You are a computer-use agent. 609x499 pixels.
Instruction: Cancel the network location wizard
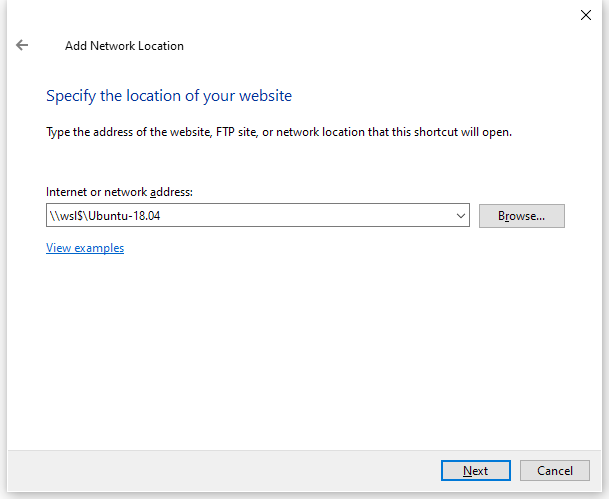(554, 470)
